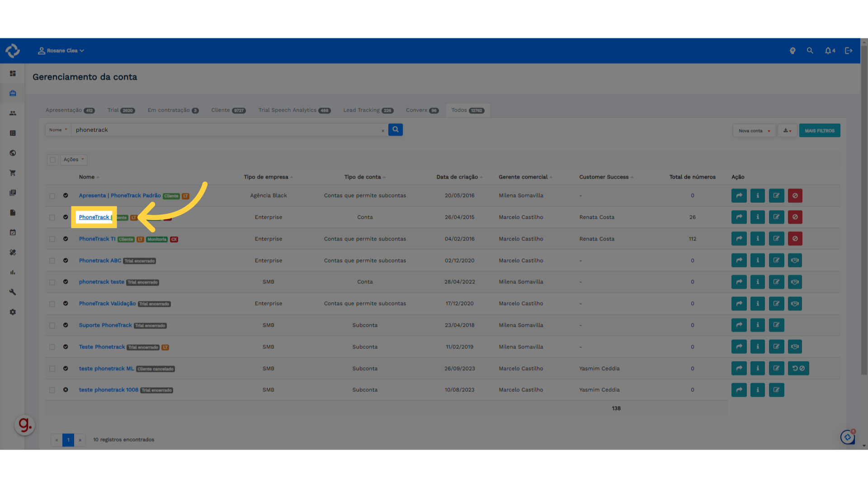Block the PhoneTrack account created 26/04/2015

point(795,217)
